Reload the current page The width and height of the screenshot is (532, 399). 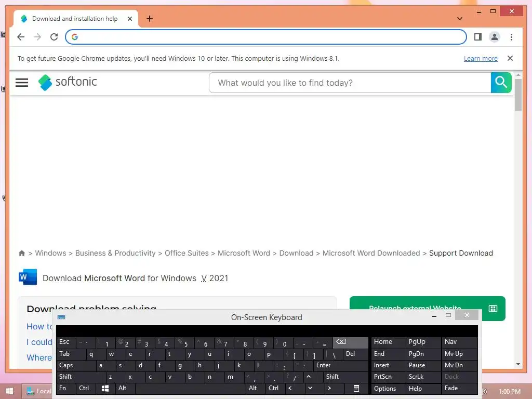[54, 37]
